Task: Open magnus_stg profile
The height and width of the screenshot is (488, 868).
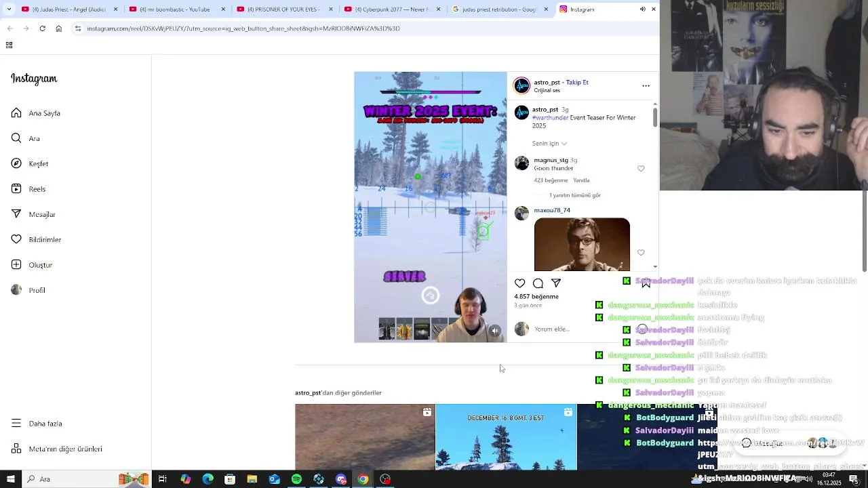Action: 551,161
